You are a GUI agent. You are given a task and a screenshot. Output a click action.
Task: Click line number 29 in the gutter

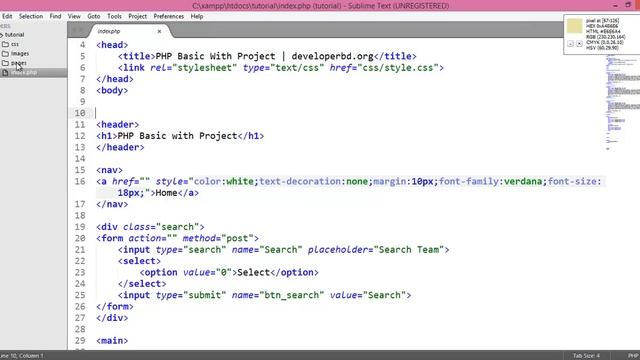[80, 340]
